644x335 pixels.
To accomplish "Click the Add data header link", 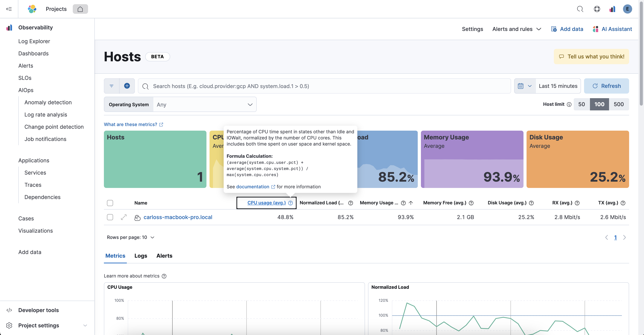I will pos(567,29).
